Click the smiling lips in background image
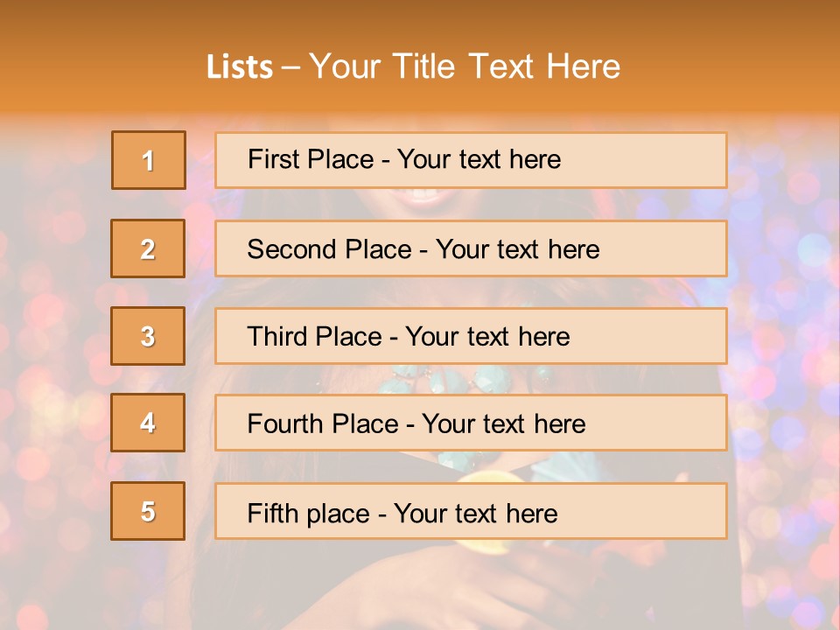The height and width of the screenshot is (630, 840). (x=421, y=199)
